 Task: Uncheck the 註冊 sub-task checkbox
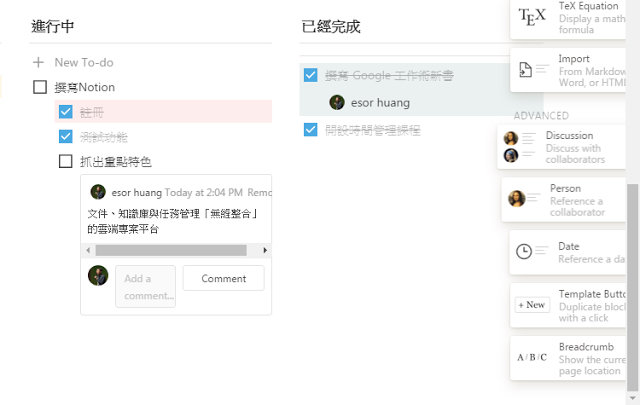pyautogui.click(x=66, y=112)
